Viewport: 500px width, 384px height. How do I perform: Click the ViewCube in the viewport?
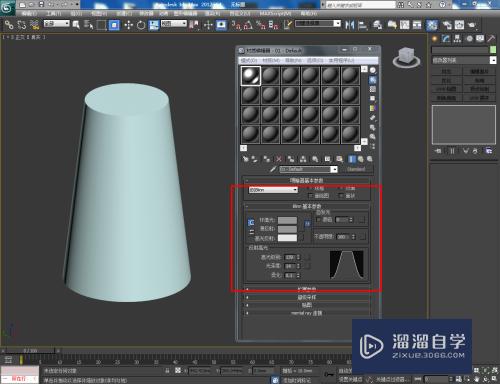click(x=406, y=57)
